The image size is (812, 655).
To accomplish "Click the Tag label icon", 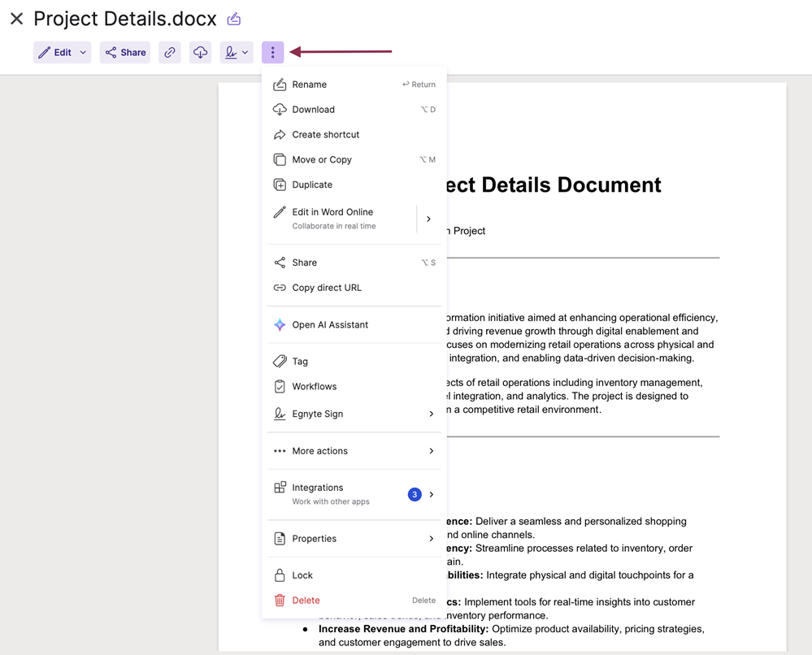I will pyautogui.click(x=280, y=362).
